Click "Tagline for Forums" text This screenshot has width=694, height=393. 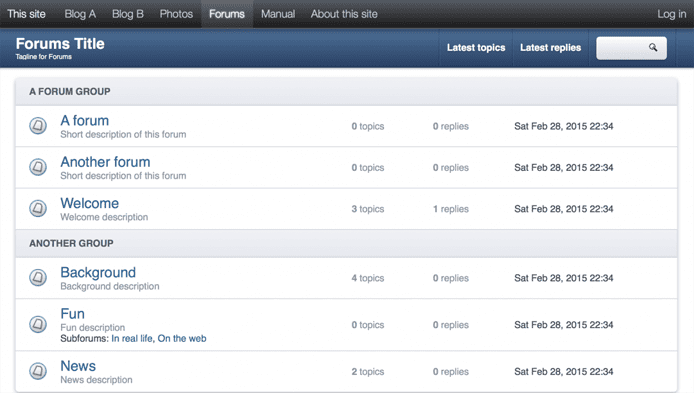pos(43,57)
